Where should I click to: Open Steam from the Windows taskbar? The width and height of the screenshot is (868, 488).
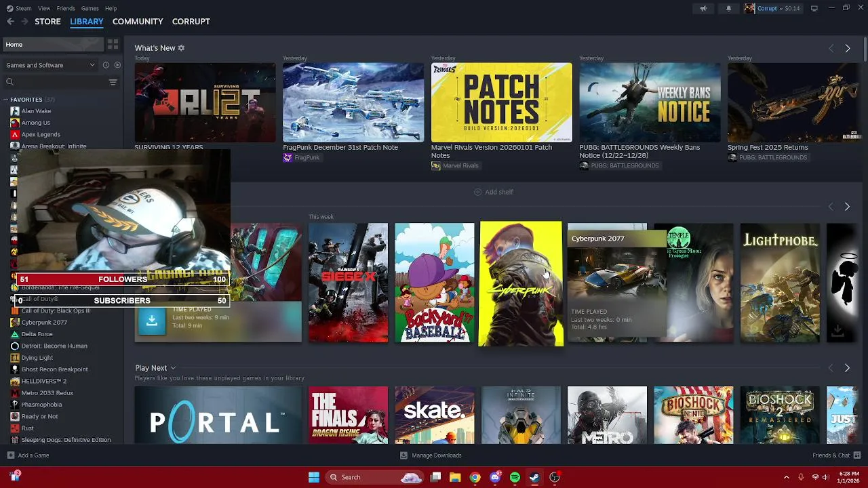point(534,477)
